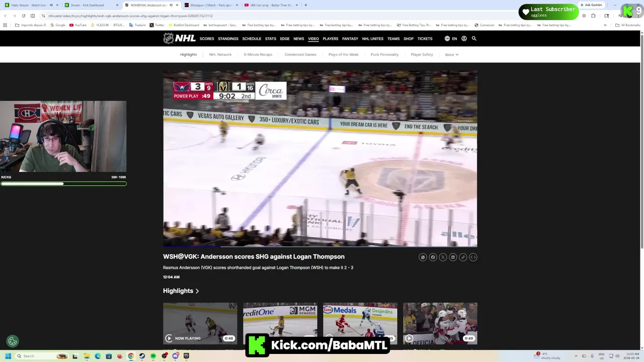Image resolution: width=644 pixels, height=362 pixels.
Task: Click the main highlight video player
Action: (320, 159)
